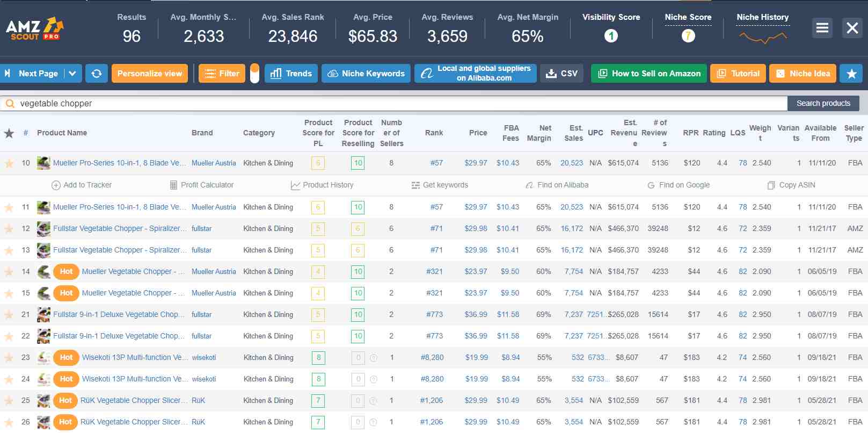Screen dimensions: 868x433
Task: Click Search products button
Action: [823, 104]
